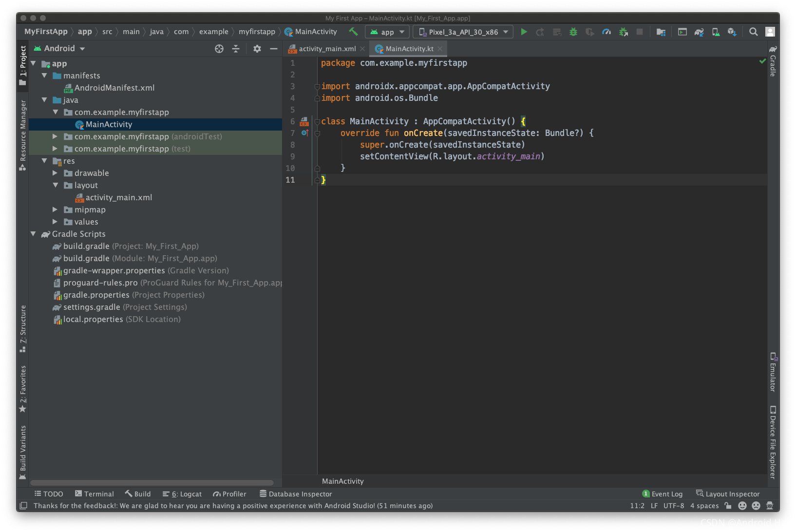Collapse the Gradle Scripts node
The width and height of the screenshot is (796, 532).
point(34,234)
